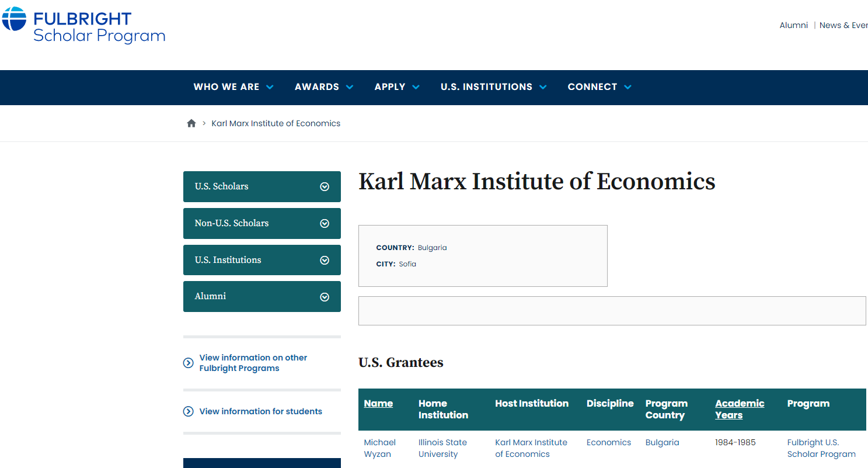Open the Apply navigation menu
This screenshot has height=468, width=868.
tap(396, 87)
